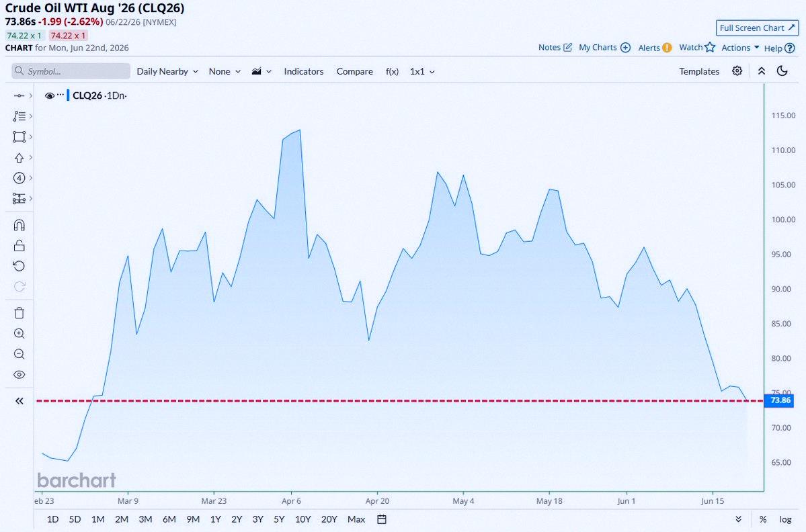Click the bid quote 74.22 x 1 in green
Viewport: 806px width, 532px height.
[x=24, y=36]
